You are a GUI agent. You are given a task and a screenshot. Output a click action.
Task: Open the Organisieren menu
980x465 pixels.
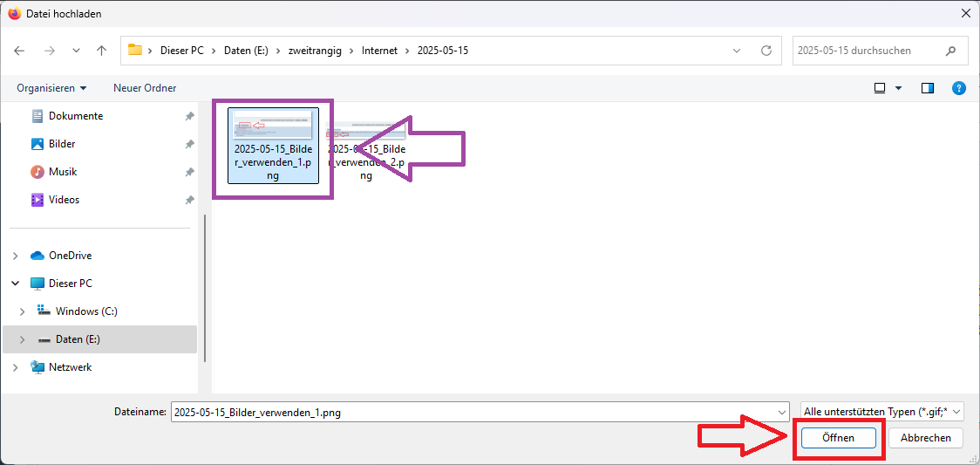[51, 88]
